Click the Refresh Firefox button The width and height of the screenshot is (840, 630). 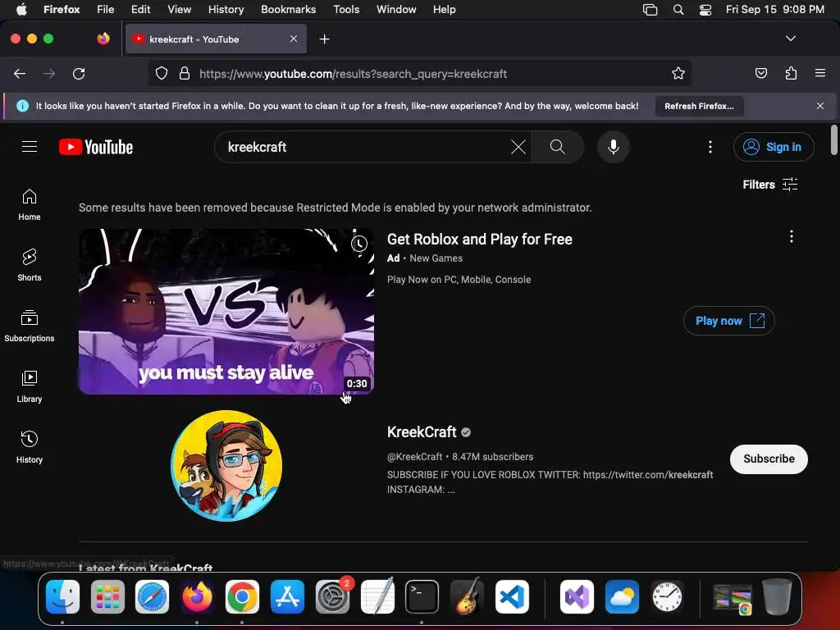coord(699,106)
